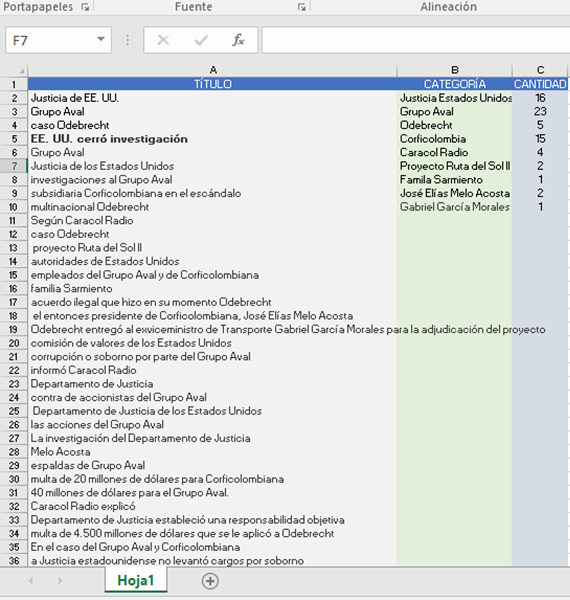Select row 7 header
This screenshot has height=600, width=570.
pyautogui.click(x=14, y=166)
